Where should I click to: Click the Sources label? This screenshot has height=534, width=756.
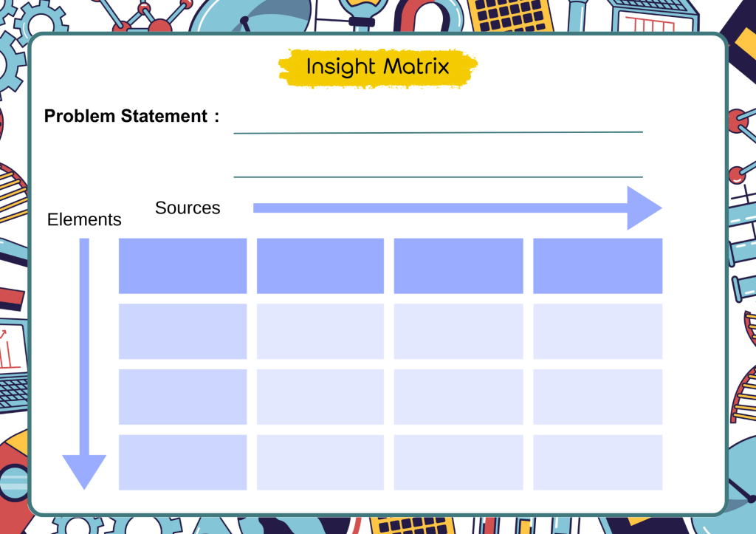(188, 208)
